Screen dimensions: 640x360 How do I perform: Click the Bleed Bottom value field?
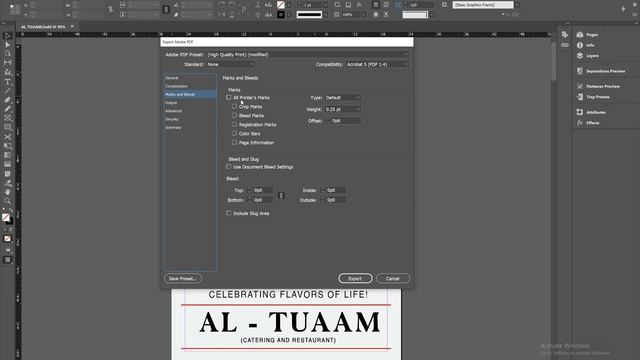pos(262,200)
